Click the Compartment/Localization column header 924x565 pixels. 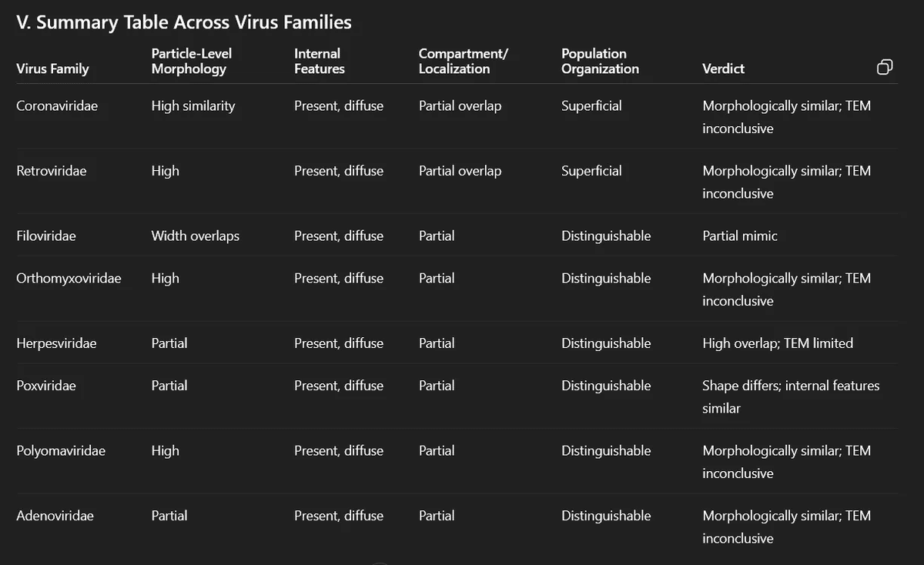(463, 61)
